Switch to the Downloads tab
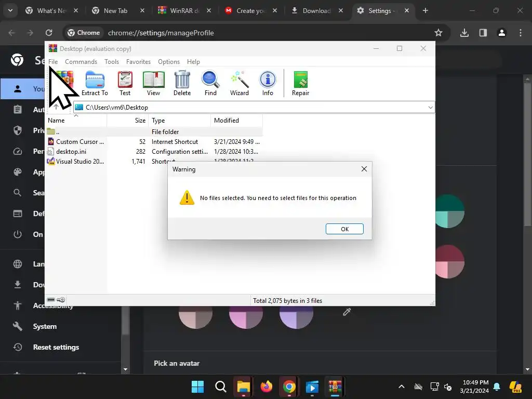The width and height of the screenshot is (532, 399). pyautogui.click(x=316, y=10)
